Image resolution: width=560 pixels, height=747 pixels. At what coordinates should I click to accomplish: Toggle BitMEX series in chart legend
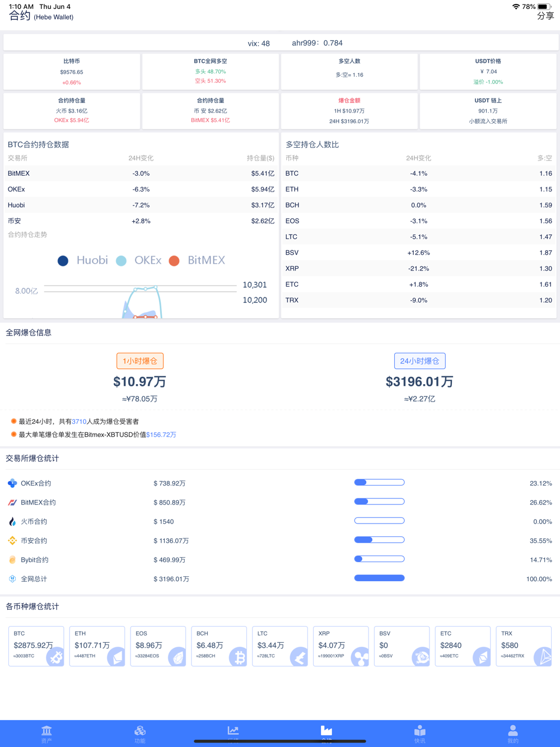coord(197,260)
